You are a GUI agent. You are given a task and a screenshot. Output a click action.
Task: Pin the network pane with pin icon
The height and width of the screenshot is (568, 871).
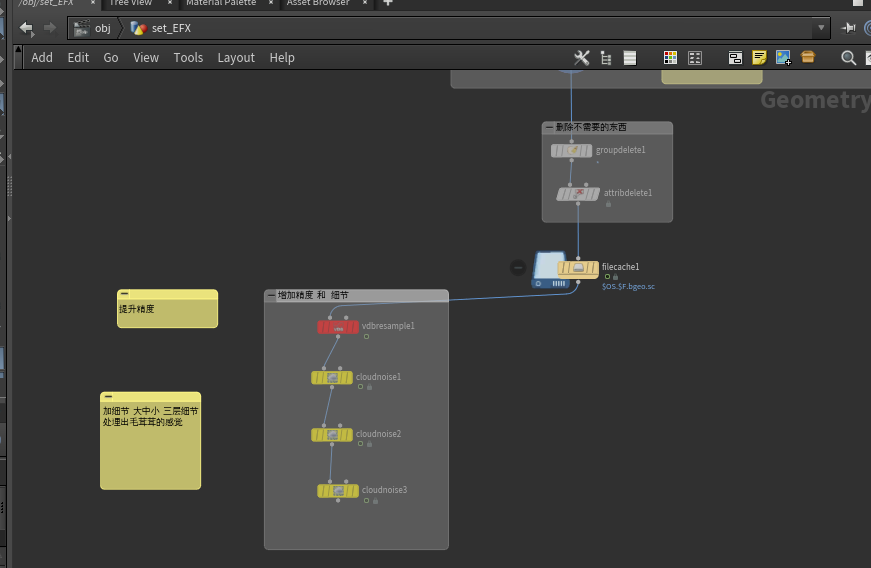(x=848, y=28)
